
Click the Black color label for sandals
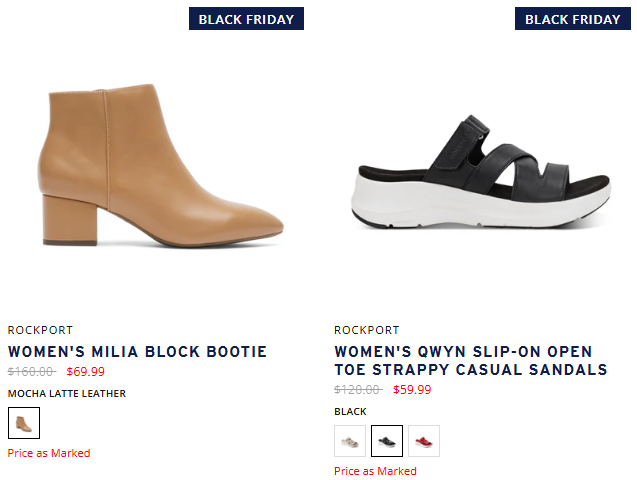[350, 412]
